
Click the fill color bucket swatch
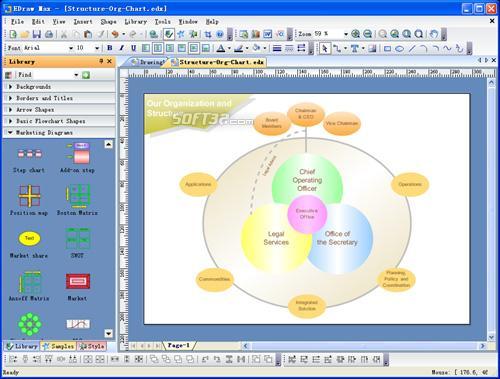(256, 49)
